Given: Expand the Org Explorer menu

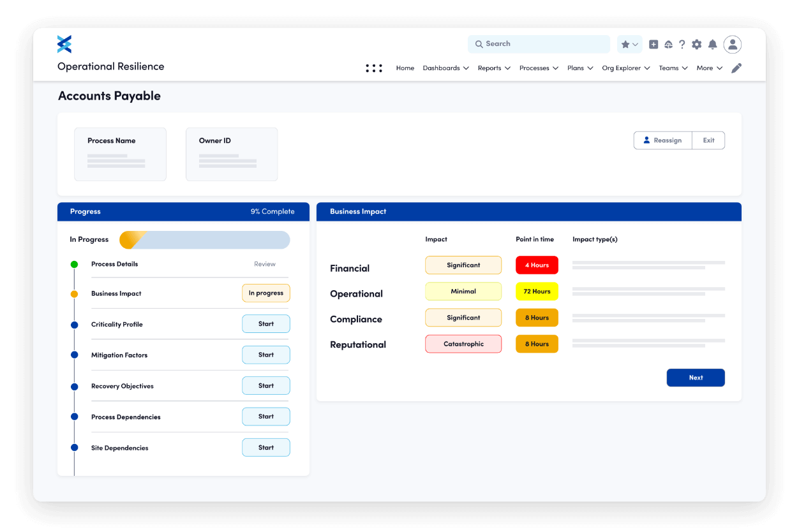Looking at the screenshot, I should pos(625,68).
